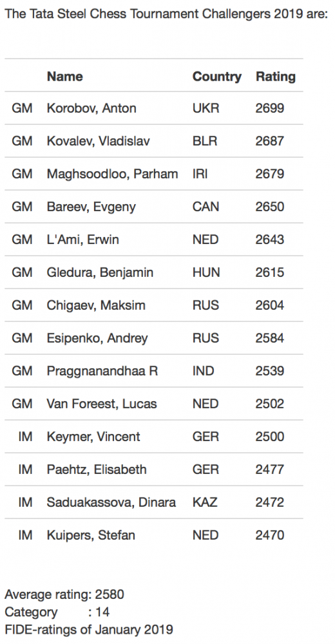Click the IRI country code
The width and height of the screenshot is (335, 644).
(200, 174)
